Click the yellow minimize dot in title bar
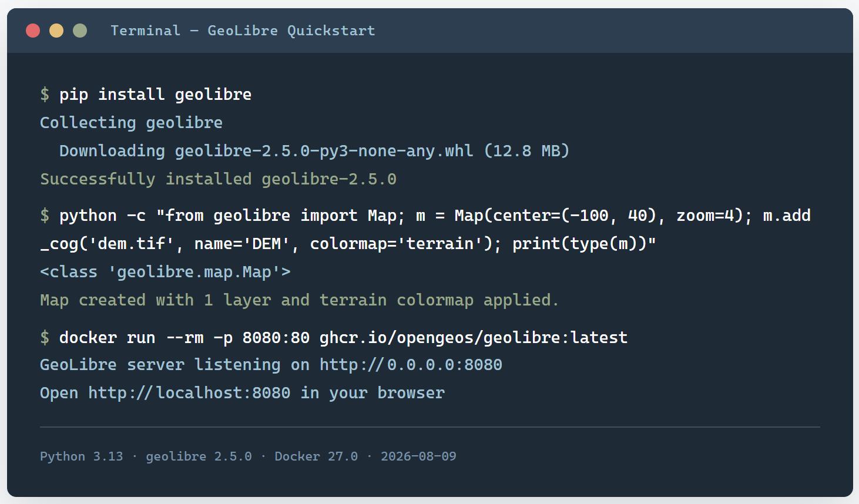Image resolution: width=859 pixels, height=504 pixels. 56,31
